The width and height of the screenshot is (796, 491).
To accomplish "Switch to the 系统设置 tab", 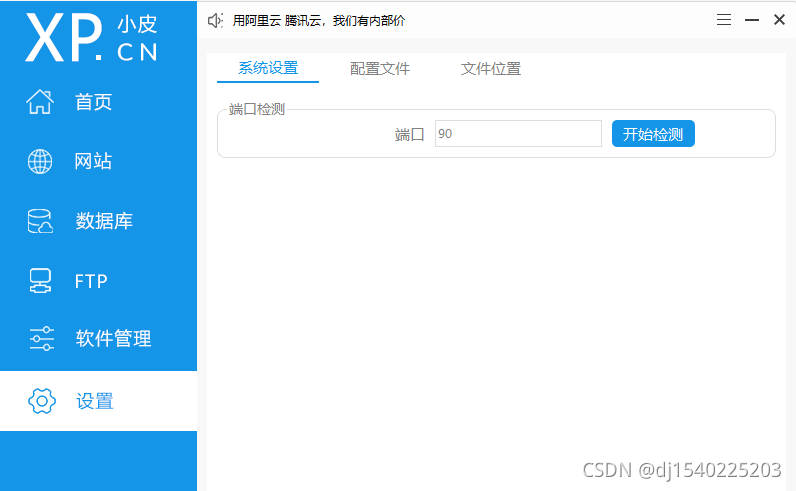I will coord(268,68).
